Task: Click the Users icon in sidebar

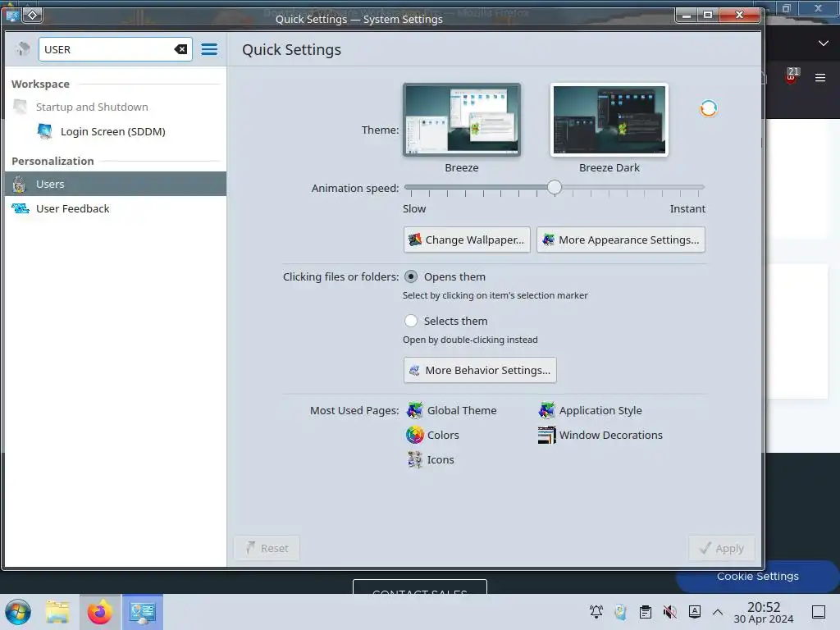Action: pyautogui.click(x=20, y=185)
